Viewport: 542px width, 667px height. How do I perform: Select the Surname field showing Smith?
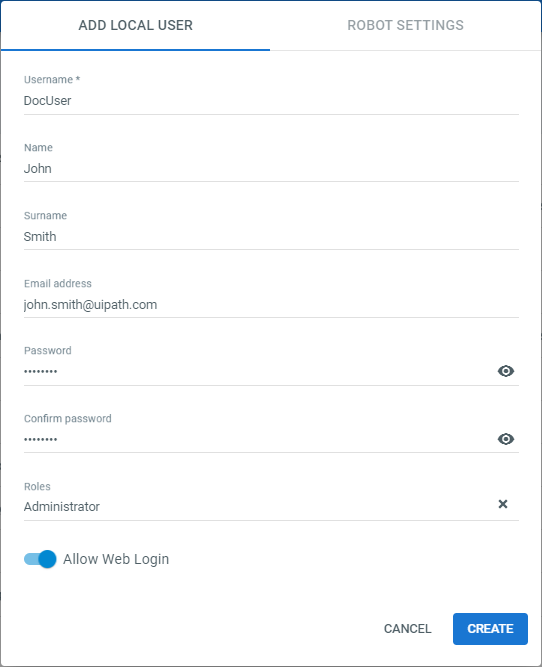tap(271, 237)
